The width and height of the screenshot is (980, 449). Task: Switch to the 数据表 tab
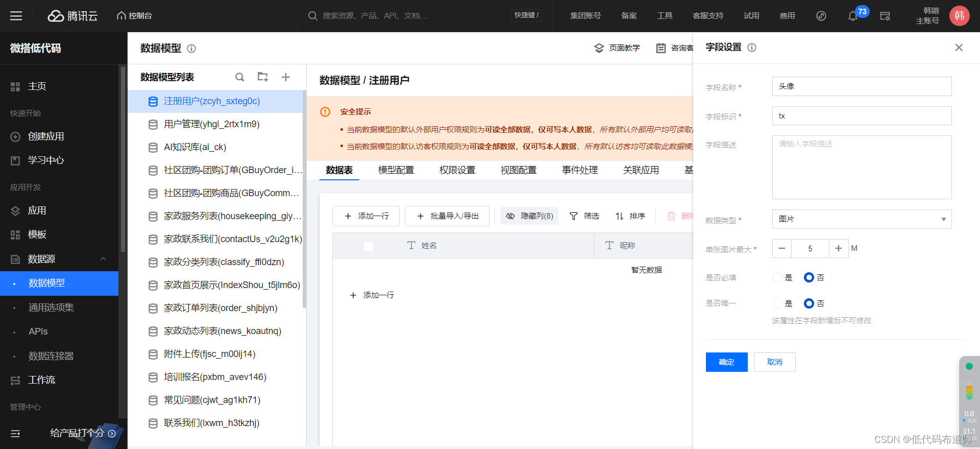pyautogui.click(x=339, y=170)
